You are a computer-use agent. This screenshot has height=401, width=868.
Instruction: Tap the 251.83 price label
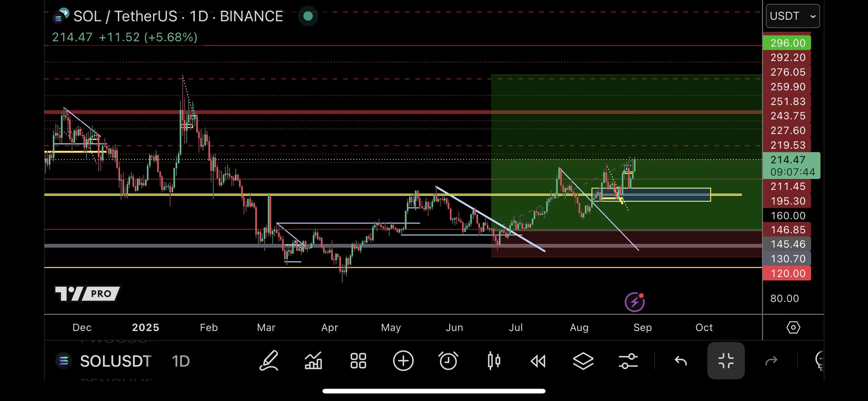787,101
